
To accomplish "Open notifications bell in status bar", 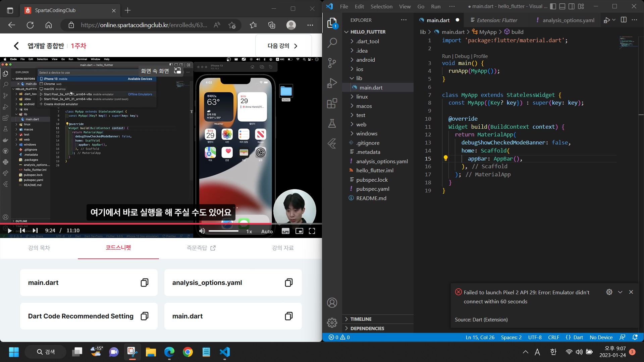I will 635,337.
